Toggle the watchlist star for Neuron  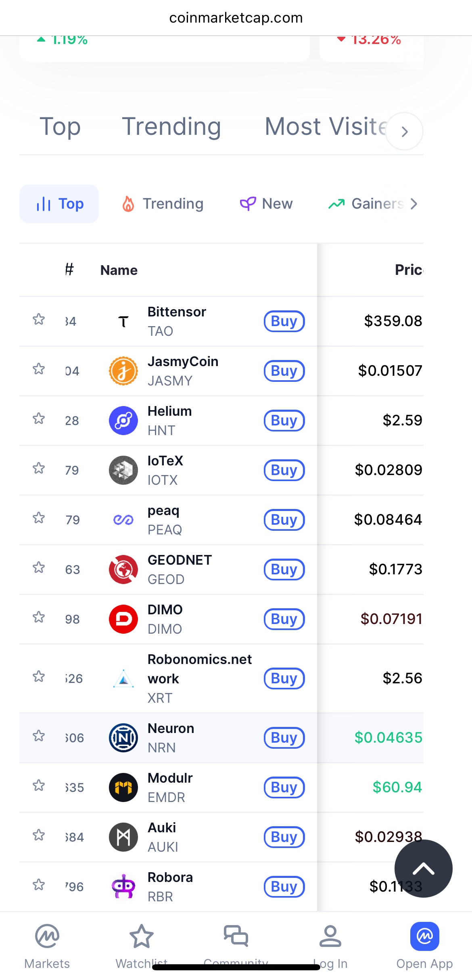point(39,736)
